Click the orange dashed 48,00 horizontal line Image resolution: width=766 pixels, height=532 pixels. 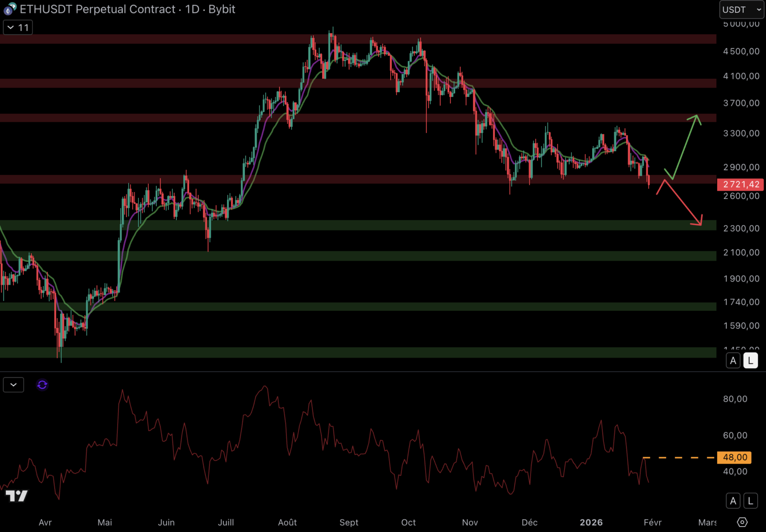pyautogui.click(x=680, y=458)
